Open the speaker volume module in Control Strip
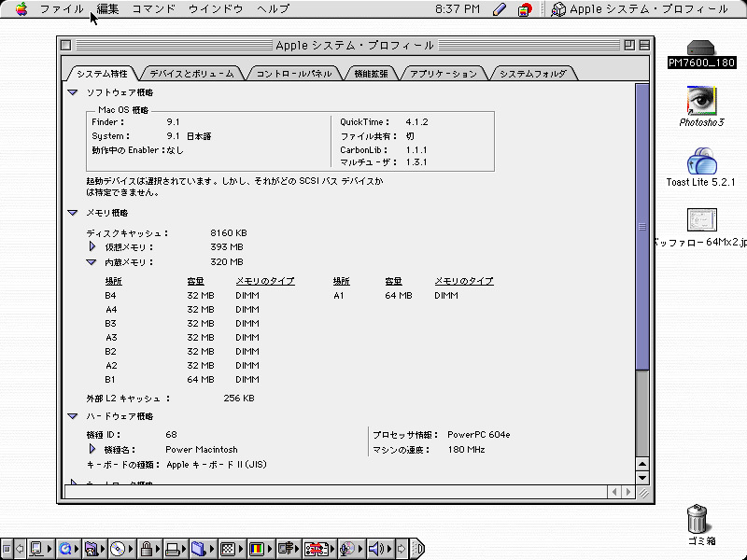 (x=380, y=549)
